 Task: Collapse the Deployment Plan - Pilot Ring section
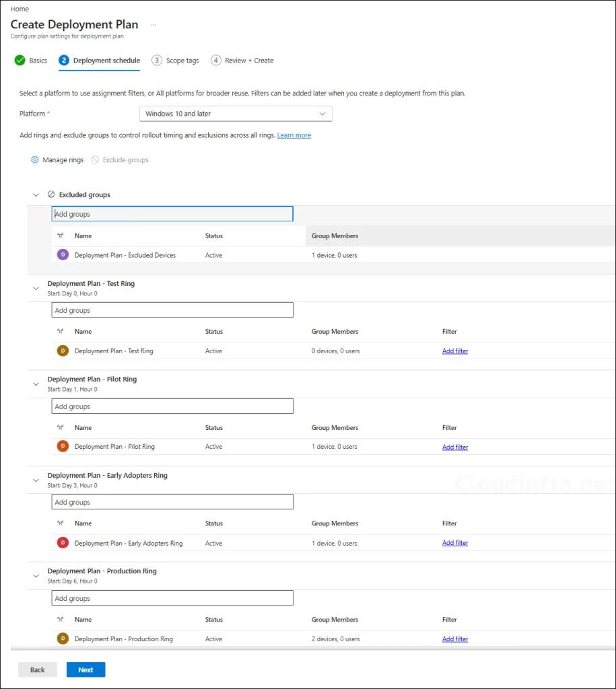(x=36, y=384)
